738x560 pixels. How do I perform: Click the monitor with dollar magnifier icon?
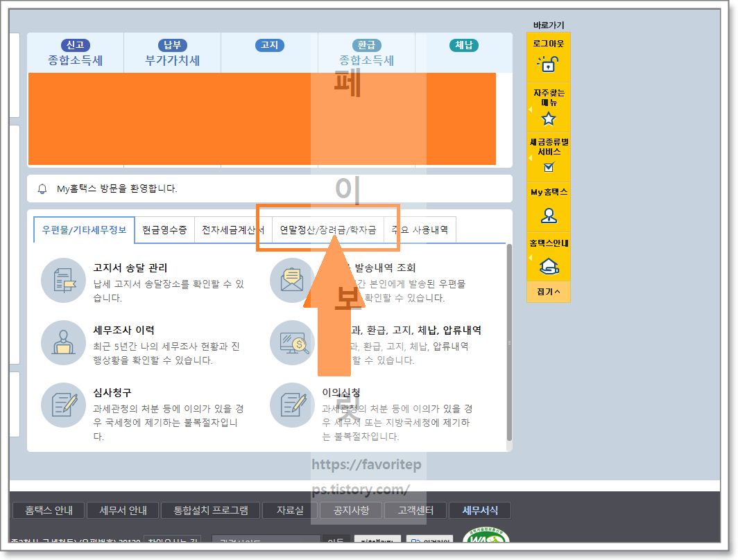(x=292, y=343)
